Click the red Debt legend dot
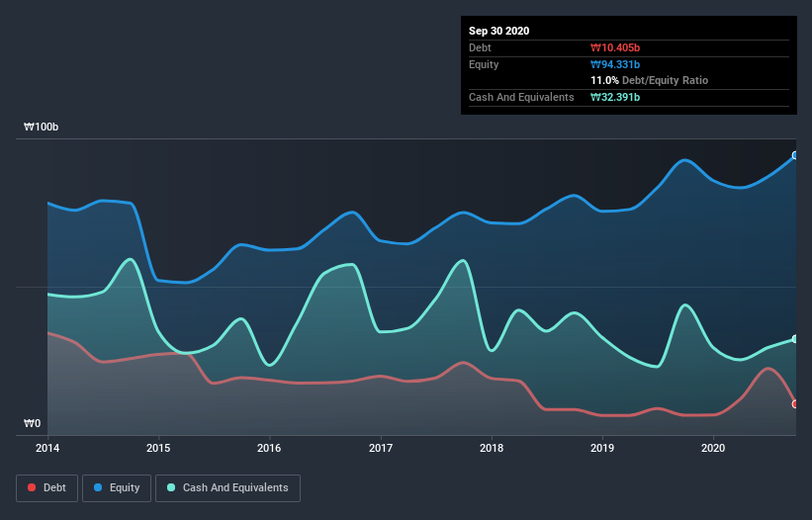 pyautogui.click(x=32, y=487)
